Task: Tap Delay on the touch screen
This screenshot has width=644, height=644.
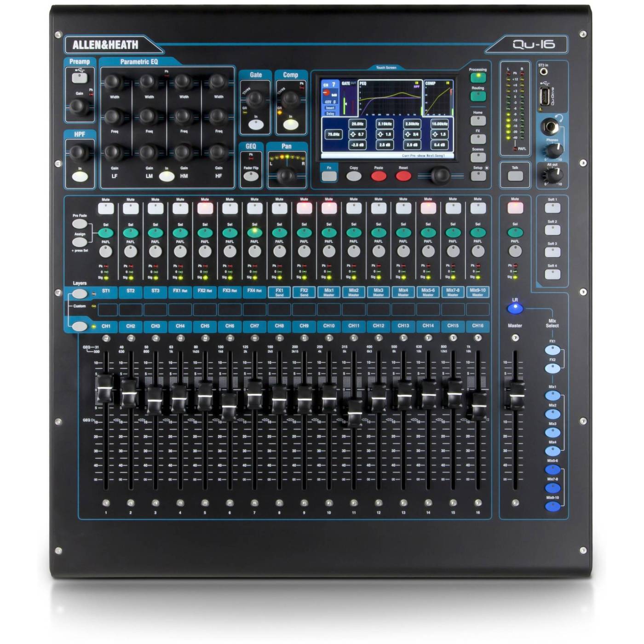Action: 330,113
